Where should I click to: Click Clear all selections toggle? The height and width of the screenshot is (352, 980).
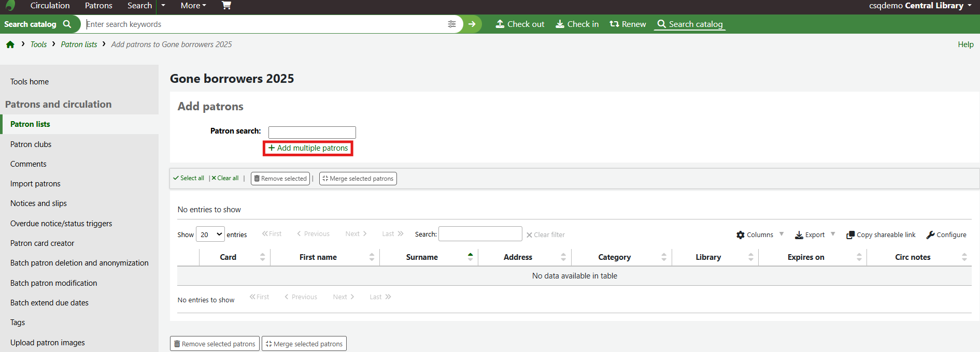coord(225,178)
